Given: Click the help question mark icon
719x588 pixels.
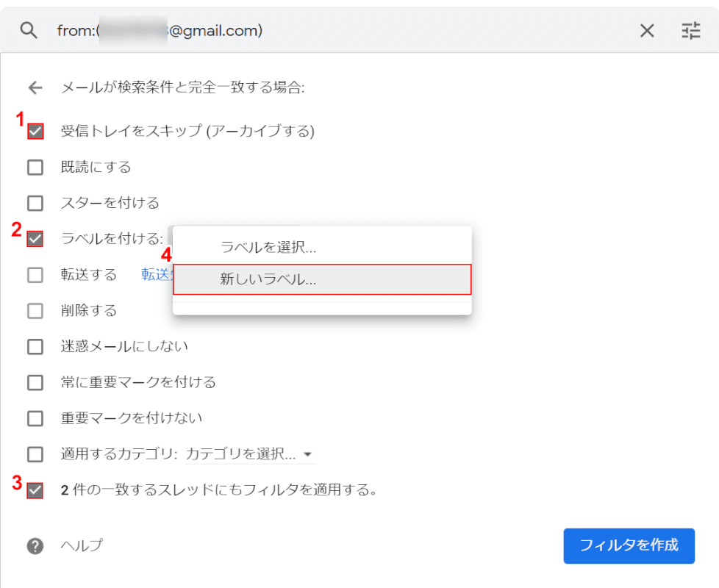Looking at the screenshot, I should [x=35, y=546].
